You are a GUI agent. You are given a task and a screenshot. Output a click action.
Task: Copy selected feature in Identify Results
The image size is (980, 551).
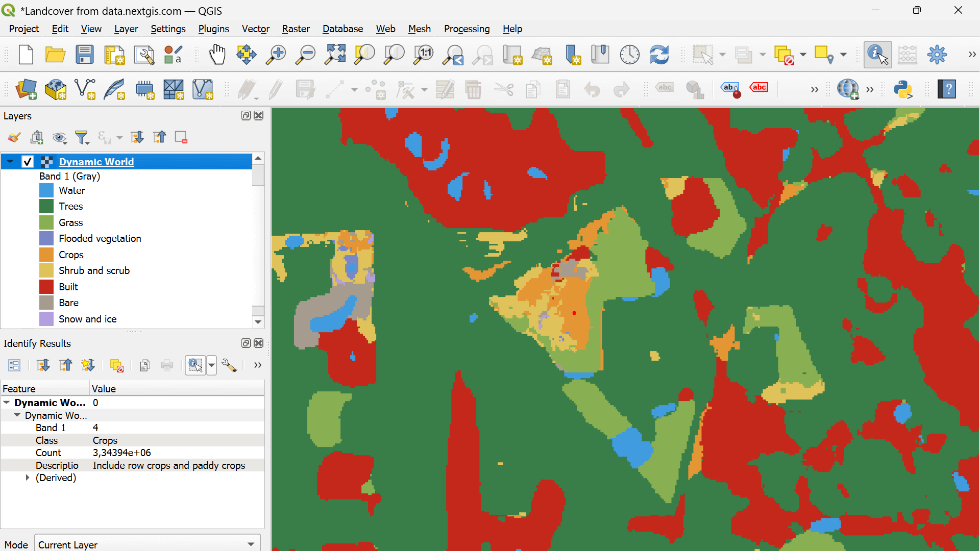click(144, 365)
